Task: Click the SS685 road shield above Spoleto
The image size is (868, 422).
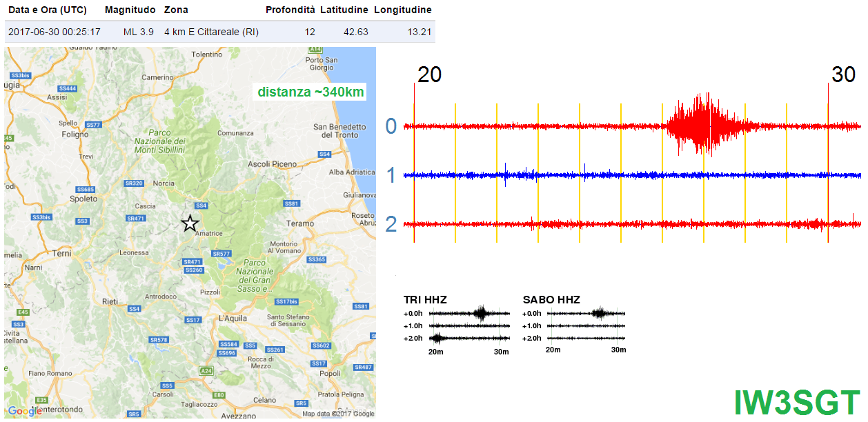Action: pyautogui.click(x=86, y=189)
